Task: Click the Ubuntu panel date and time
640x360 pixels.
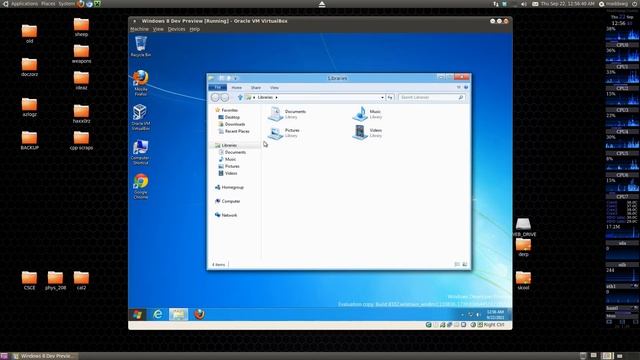Action: pos(567,4)
